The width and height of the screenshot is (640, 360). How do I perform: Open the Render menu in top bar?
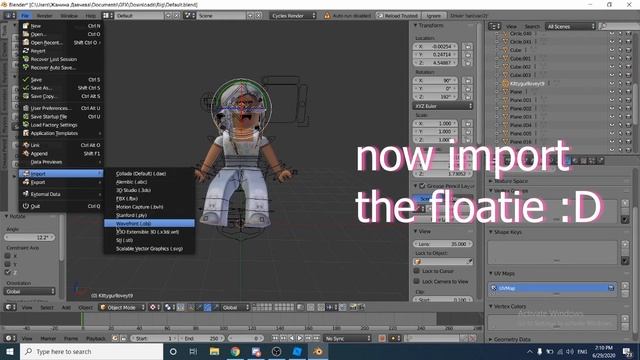(x=44, y=16)
